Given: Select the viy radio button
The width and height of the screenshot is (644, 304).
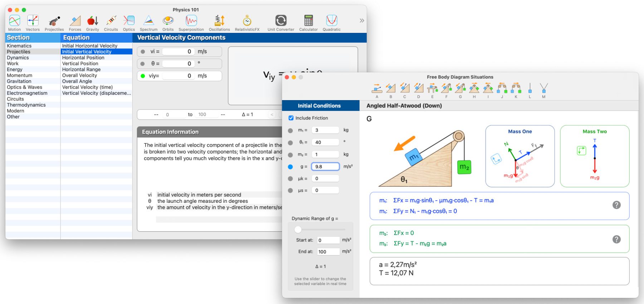Looking at the screenshot, I should (143, 76).
